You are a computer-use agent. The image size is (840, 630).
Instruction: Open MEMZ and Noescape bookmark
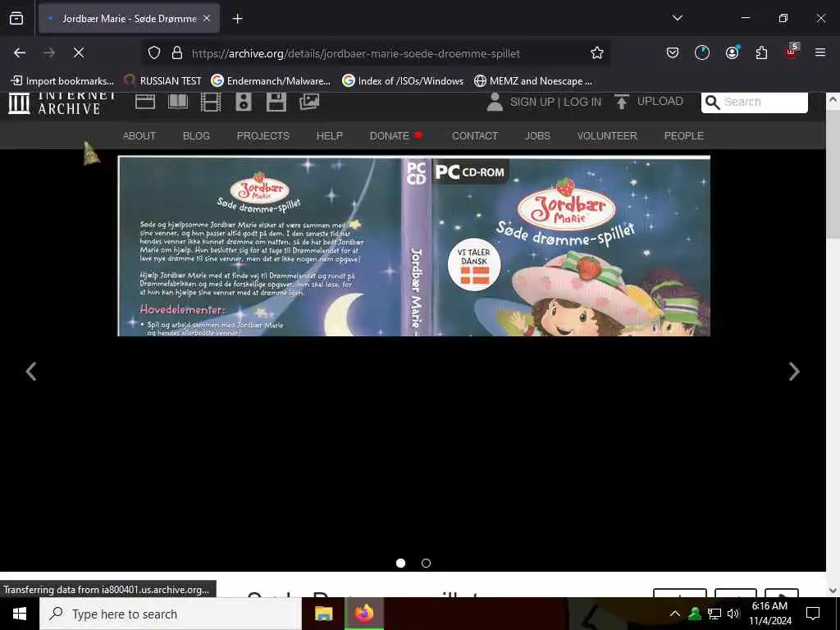(x=533, y=81)
